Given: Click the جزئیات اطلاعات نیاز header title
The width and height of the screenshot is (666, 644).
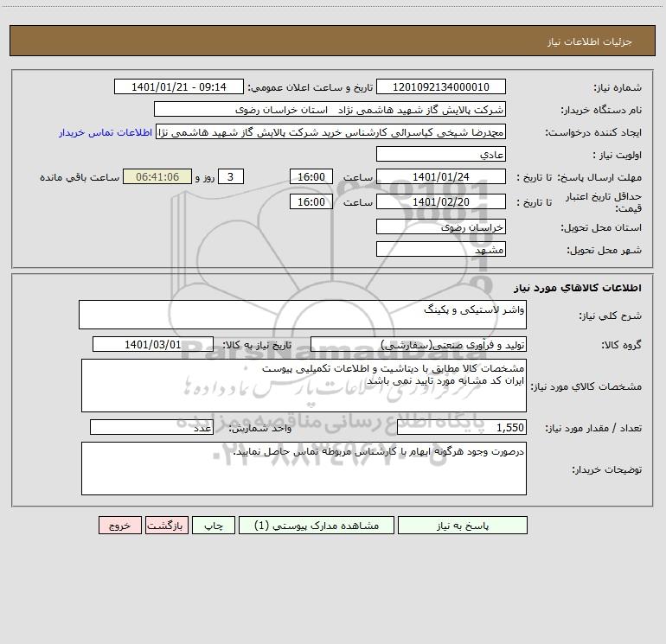Looking at the screenshot, I should (x=590, y=41).
